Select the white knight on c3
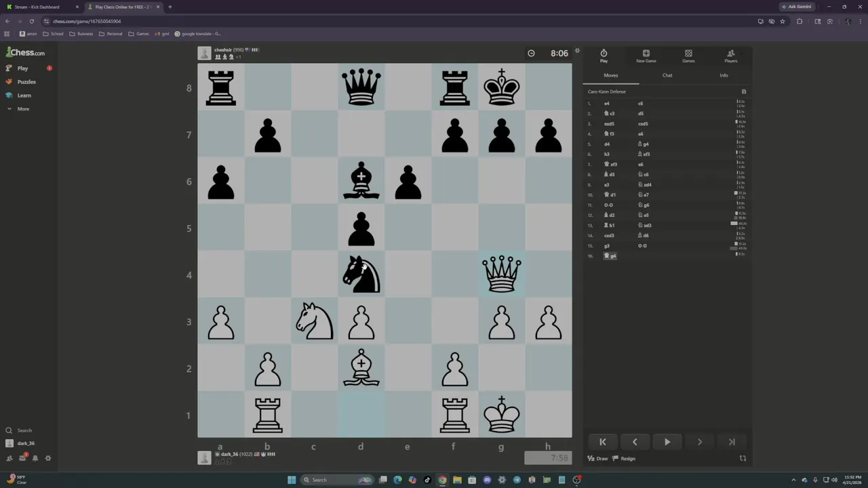This screenshot has height=488, width=868. coord(314,321)
